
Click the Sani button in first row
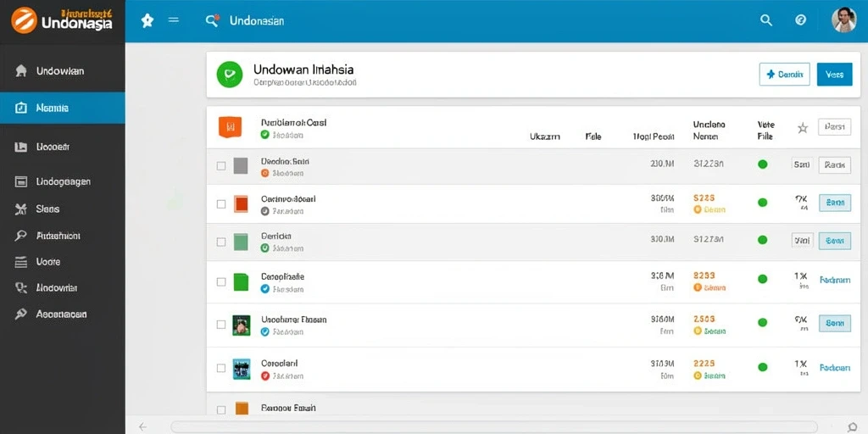click(802, 164)
